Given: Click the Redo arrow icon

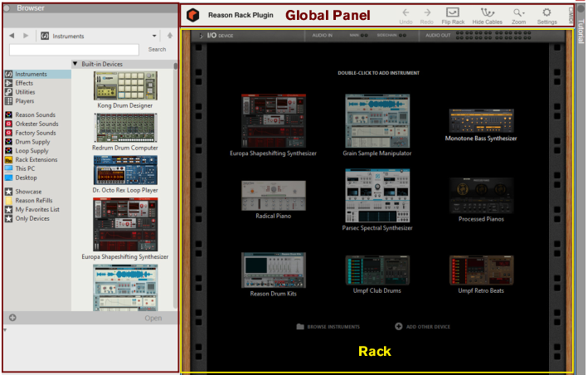Looking at the screenshot, I should 427,12.
